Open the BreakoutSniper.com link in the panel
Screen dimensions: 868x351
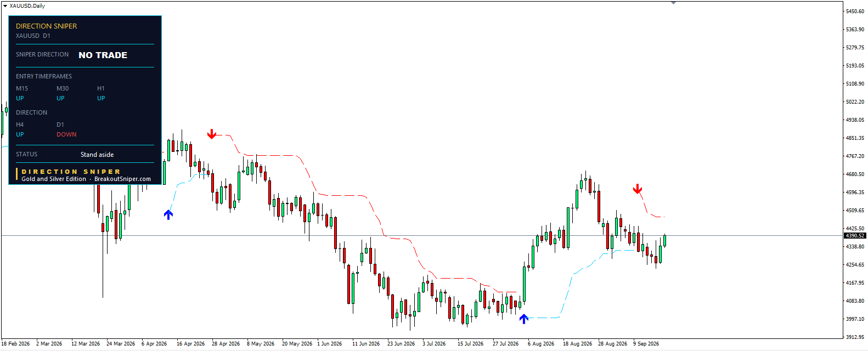point(122,179)
